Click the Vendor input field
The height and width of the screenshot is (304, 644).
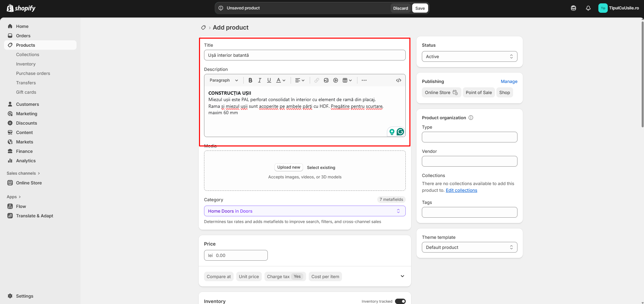(469, 161)
